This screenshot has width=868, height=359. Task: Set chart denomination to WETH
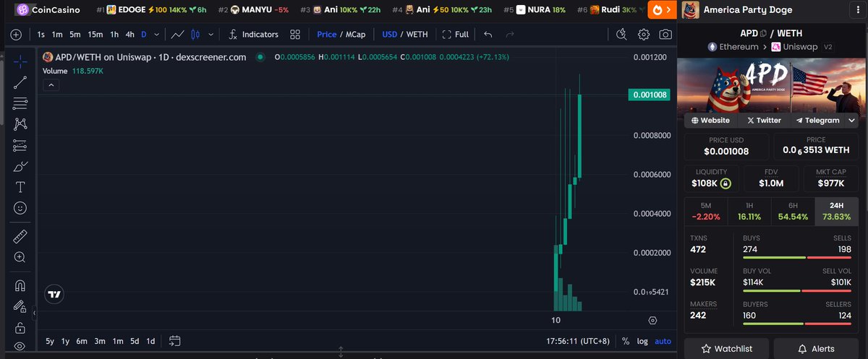pyautogui.click(x=417, y=34)
